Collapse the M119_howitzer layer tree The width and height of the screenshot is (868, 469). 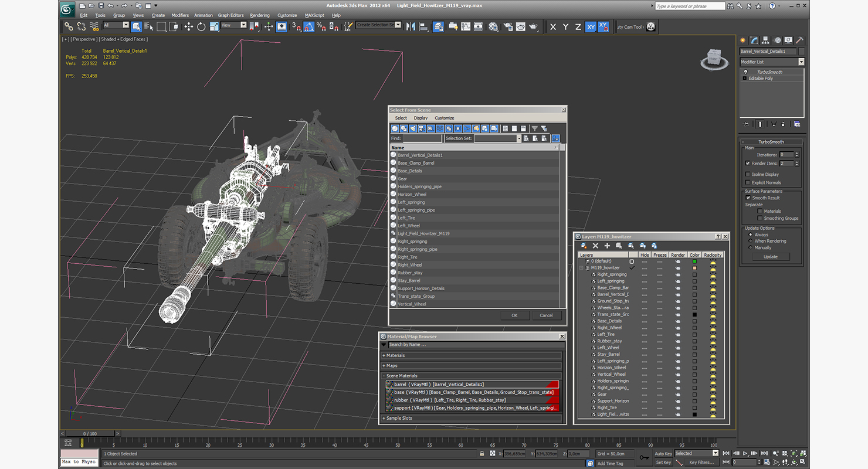click(x=582, y=268)
